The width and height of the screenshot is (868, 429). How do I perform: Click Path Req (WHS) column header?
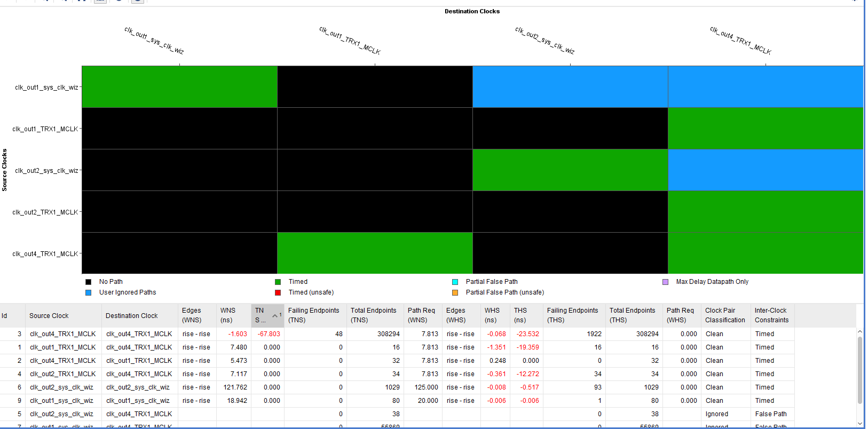(x=682, y=315)
